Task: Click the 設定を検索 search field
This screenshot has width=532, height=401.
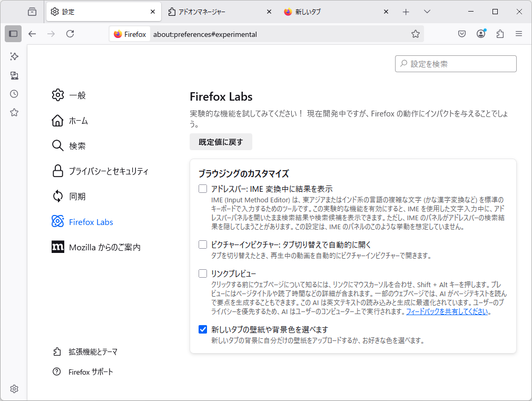Action: coord(456,63)
